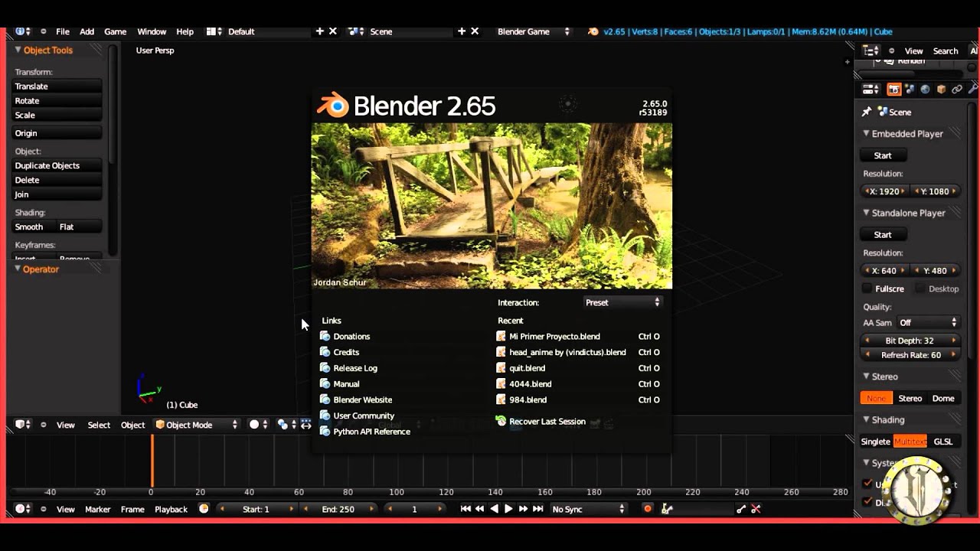Open the Blender Game engine dropdown
This screenshot has height=551, width=980.
534,31
